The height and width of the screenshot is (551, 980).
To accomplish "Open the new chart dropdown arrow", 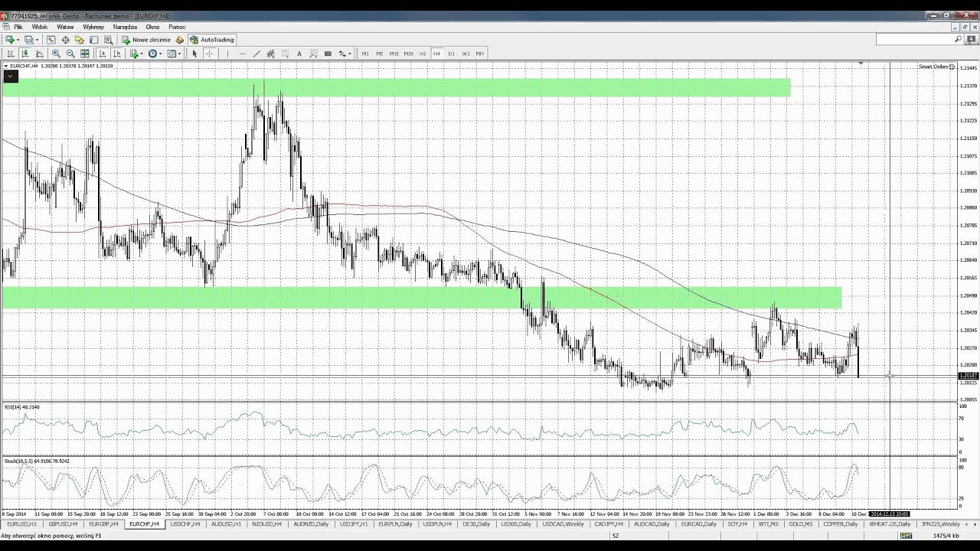I will 18,40.
